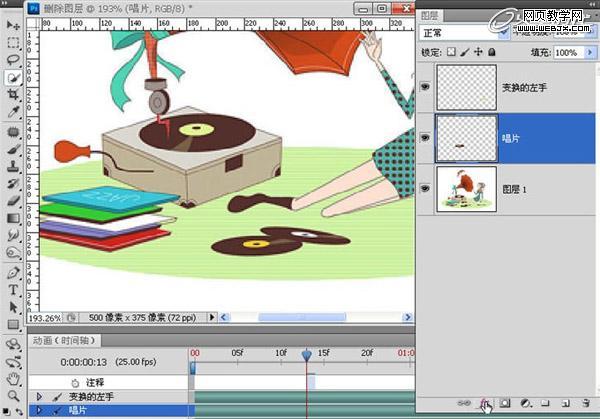The width and height of the screenshot is (600, 419).
Task: Click the timeline playhead marker
Action: click(307, 353)
